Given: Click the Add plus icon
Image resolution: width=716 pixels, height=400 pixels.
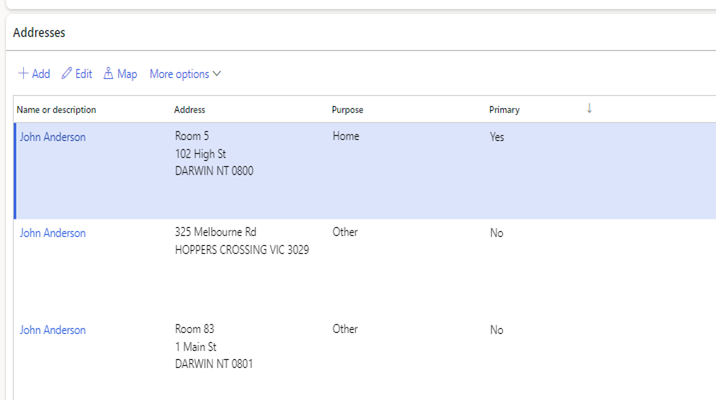Looking at the screenshot, I should click(24, 74).
